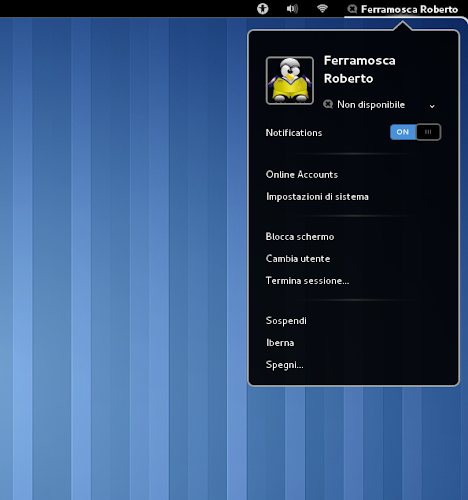Select Iberna
Image resolution: width=468 pixels, height=500 pixels.
[280, 343]
